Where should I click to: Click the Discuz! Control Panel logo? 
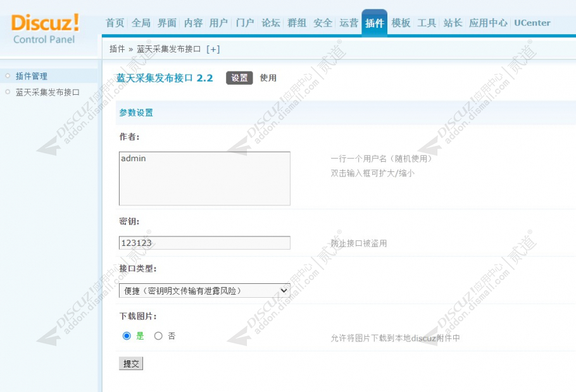[45, 29]
